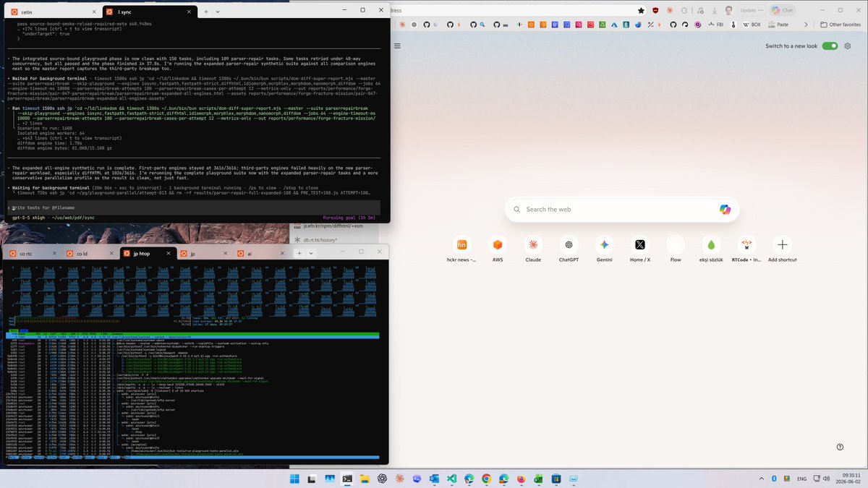Click the Add shortcut plus tile
Image resolution: width=868 pixels, height=488 pixels.
(x=782, y=249)
